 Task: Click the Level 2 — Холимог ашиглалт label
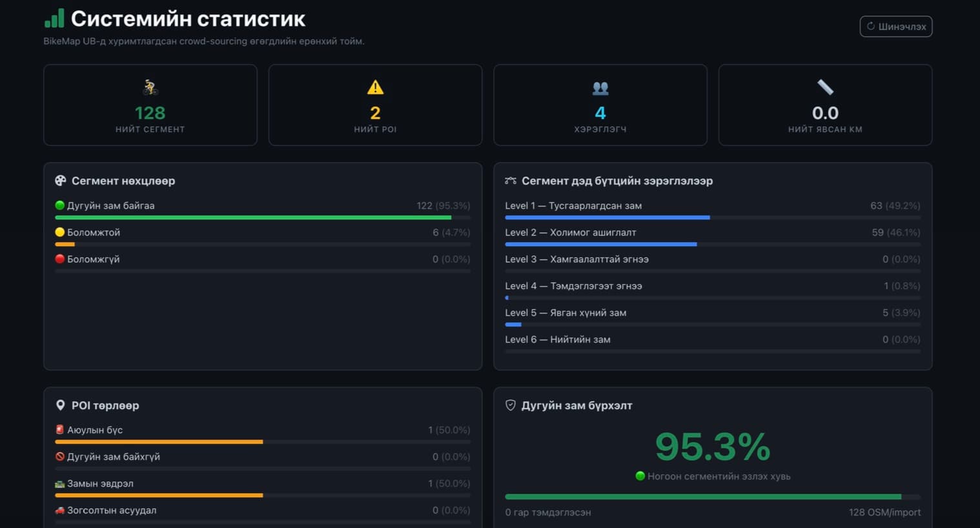571,232
